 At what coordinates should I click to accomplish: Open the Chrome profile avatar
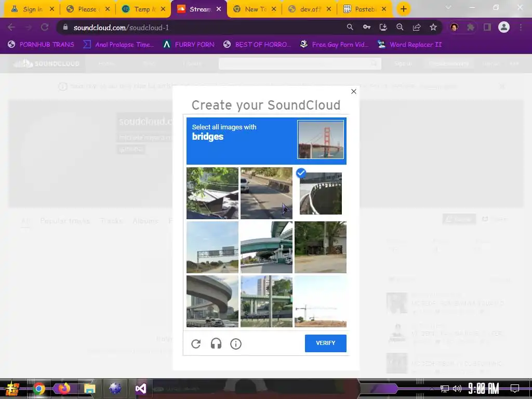(504, 27)
